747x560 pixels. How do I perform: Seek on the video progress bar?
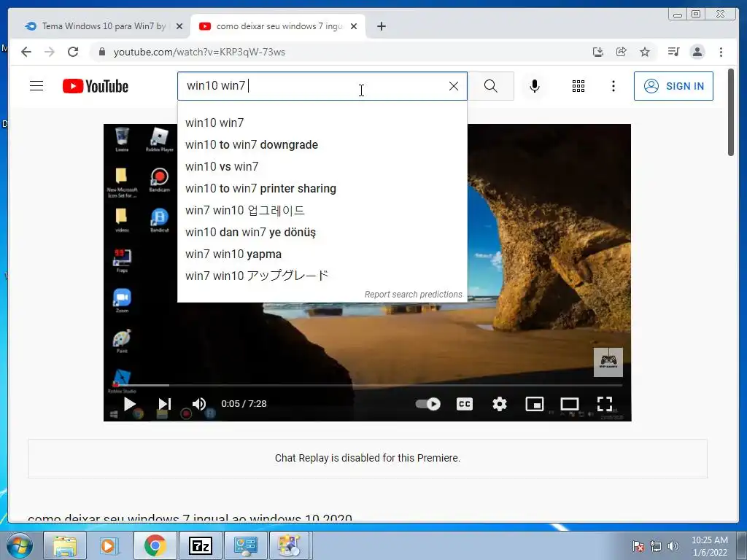tap(368, 385)
